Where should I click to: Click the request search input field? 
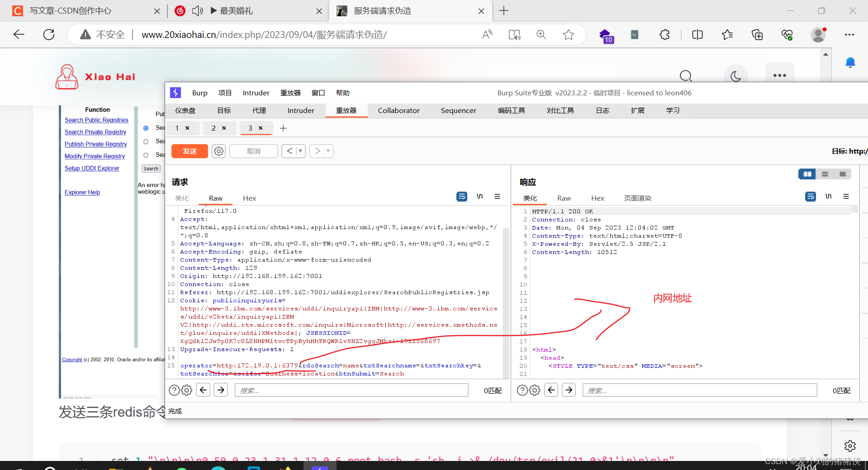click(351, 390)
